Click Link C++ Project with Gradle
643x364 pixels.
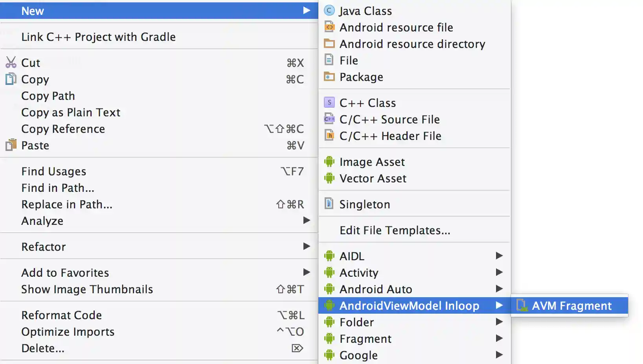(x=98, y=37)
